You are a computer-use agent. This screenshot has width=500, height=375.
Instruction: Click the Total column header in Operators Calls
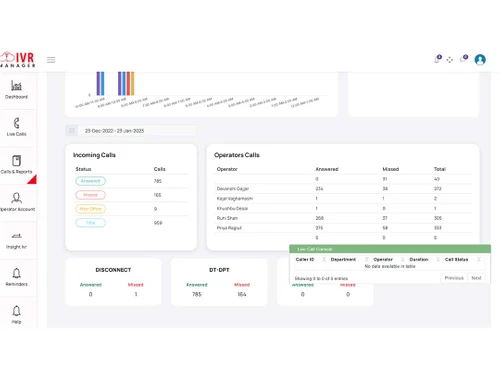pyautogui.click(x=439, y=169)
